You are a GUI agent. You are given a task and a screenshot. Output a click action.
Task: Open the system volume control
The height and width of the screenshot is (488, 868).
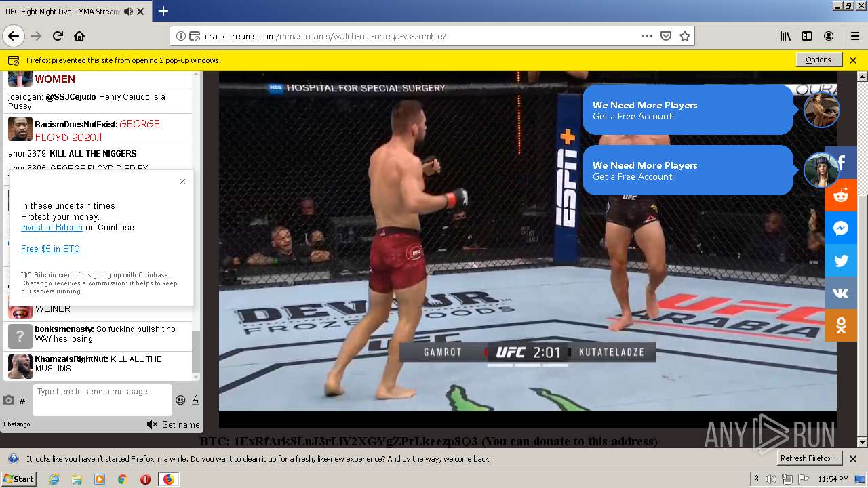click(x=770, y=479)
